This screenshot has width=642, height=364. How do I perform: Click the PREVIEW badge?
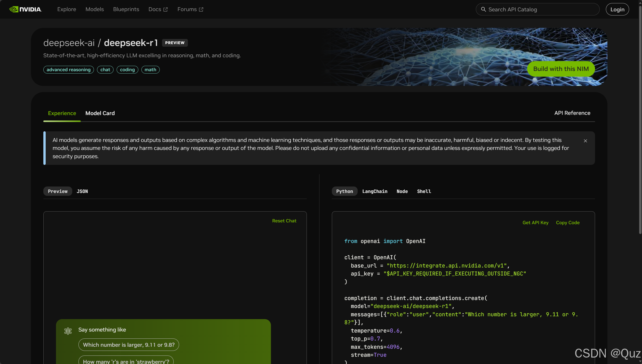(175, 43)
